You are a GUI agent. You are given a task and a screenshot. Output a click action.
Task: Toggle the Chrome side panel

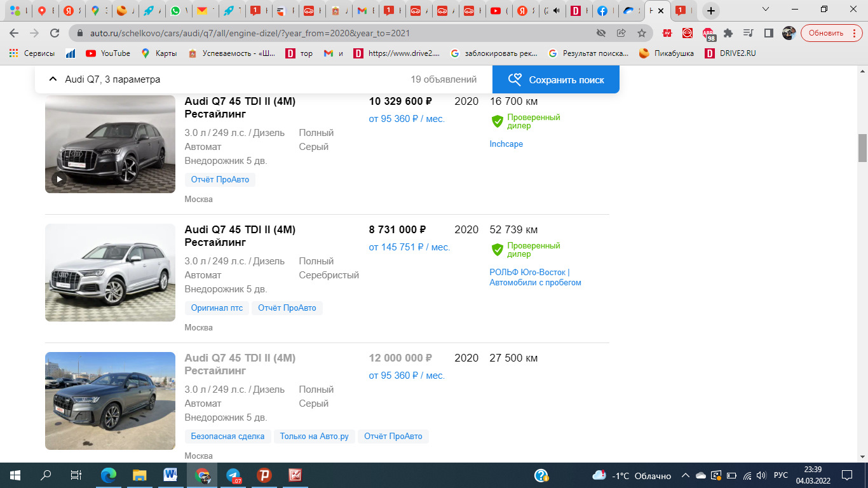(768, 33)
